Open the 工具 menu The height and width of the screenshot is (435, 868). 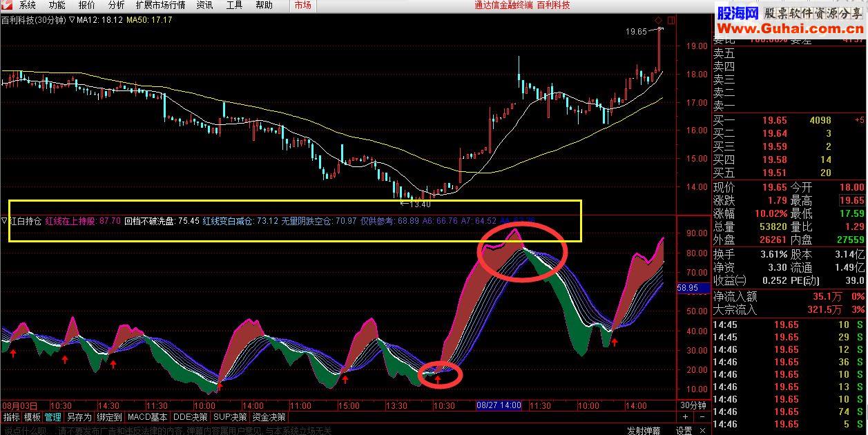coord(235,5)
